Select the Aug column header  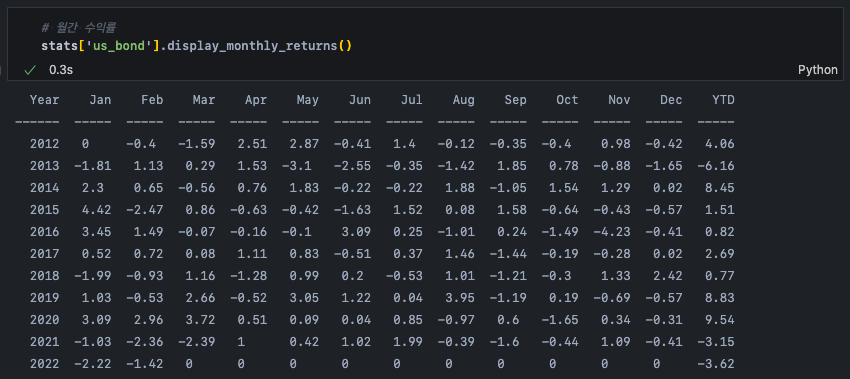click(463, 100)
